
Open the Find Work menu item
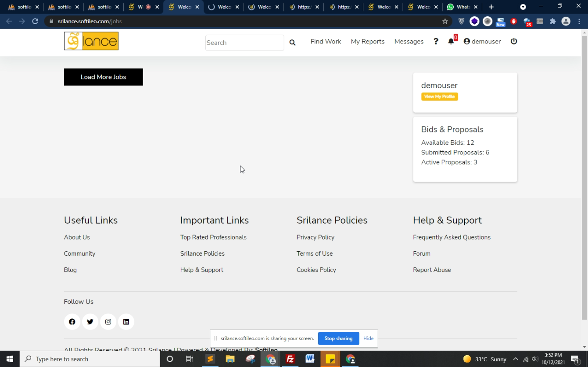(326, 41)
